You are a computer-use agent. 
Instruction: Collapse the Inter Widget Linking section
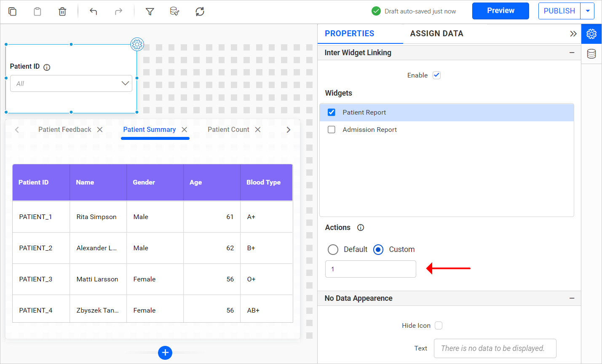[x=572, y=53]
